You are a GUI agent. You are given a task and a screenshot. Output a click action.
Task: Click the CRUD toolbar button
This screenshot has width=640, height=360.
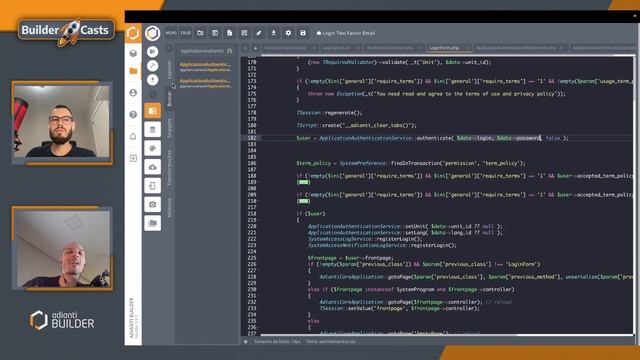(x=186, y=33)
